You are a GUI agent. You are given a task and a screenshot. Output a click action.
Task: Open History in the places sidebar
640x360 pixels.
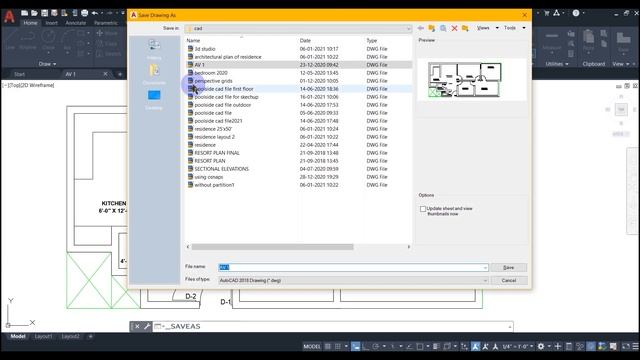coord(154,49)
